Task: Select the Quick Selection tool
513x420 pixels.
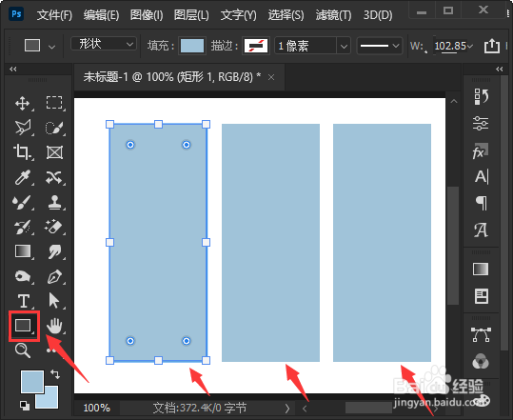Action: point(54,128)
